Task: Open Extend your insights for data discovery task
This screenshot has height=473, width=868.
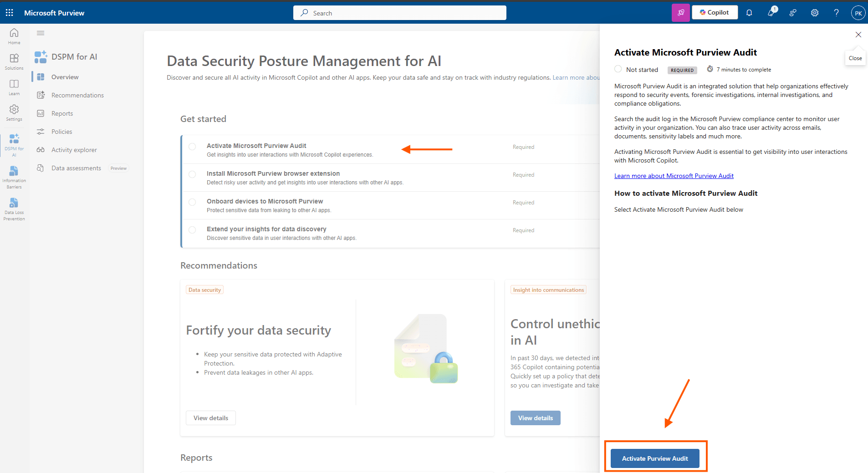Action: 266,229
